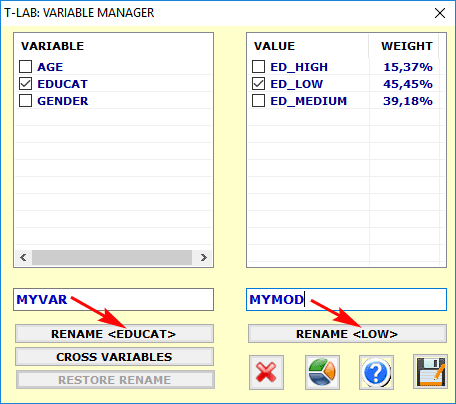Viewport: 456px width, 404px height.
Task: Uncheck the EDUCAT variable checkbox
Action: click(26, 84)
